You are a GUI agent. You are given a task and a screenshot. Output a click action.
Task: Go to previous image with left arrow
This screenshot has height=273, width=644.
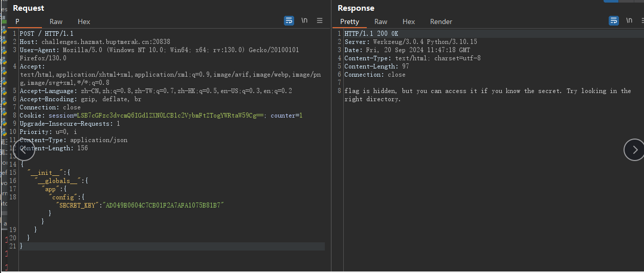click(x=24, y=149)
